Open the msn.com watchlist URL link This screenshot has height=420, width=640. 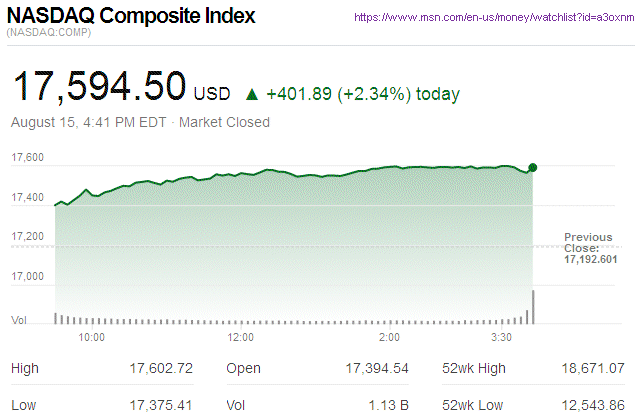click(x=493, y=18)
